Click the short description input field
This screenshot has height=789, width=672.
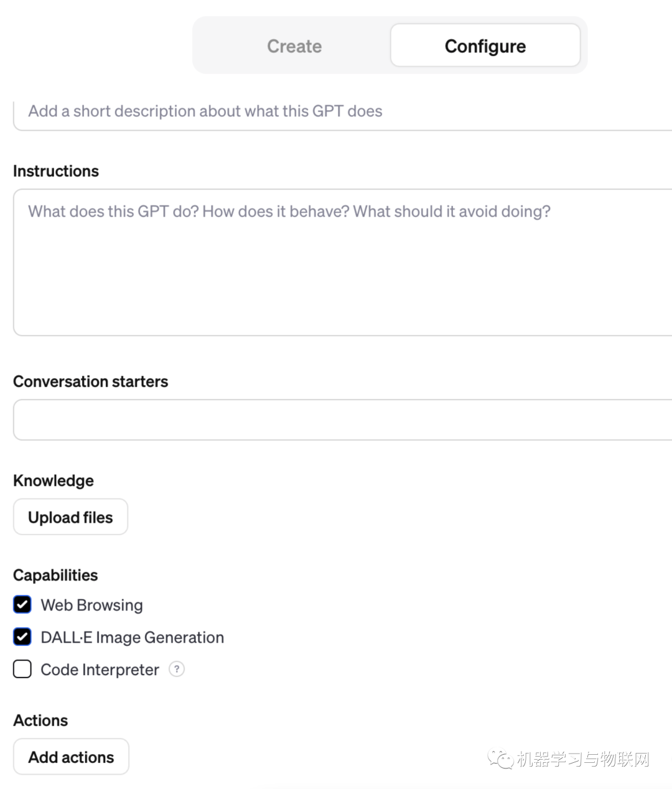[342, 111]
